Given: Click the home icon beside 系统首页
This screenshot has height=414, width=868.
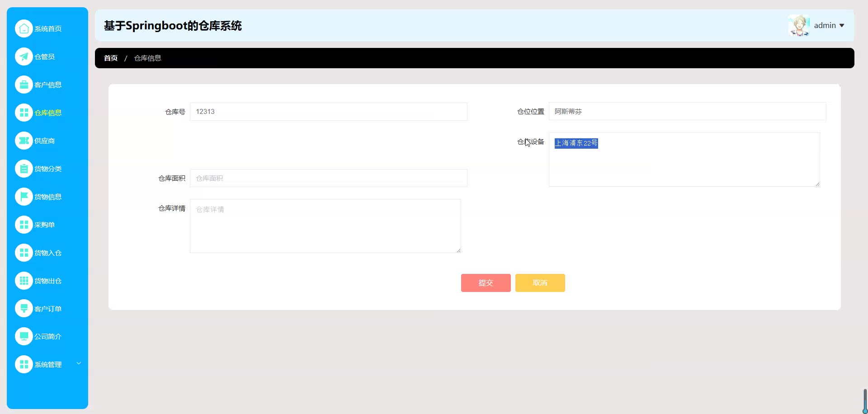Looking at the screenshot, I should [x=24, y=28].
